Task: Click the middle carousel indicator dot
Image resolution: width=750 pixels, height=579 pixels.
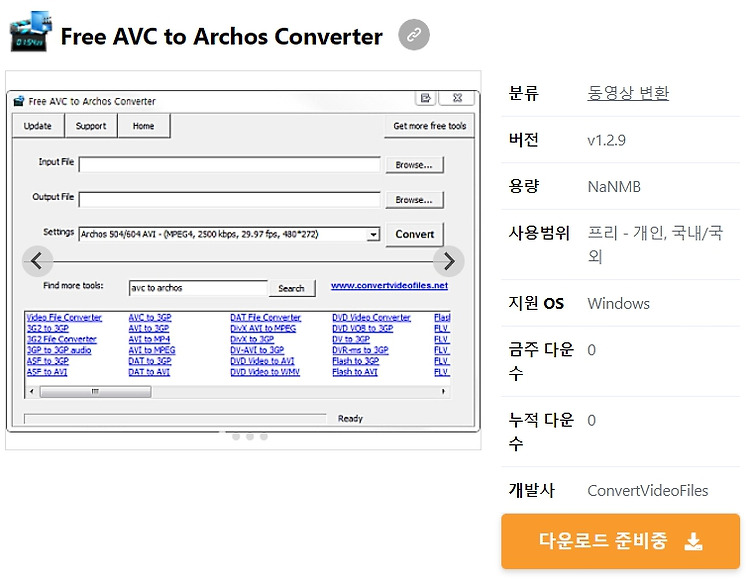Action: click(x=250, y=437)
